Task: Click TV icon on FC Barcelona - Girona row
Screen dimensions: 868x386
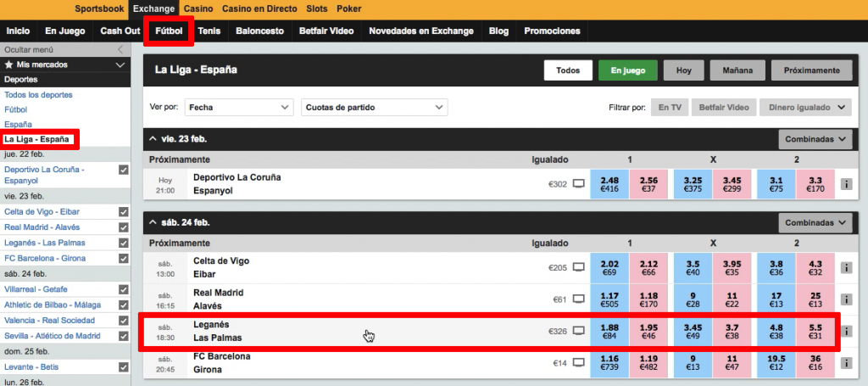Action: pos(579,362)
